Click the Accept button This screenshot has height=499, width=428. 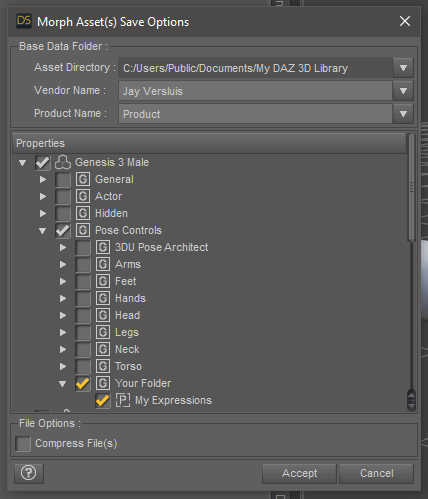click(x=299, y=473)
